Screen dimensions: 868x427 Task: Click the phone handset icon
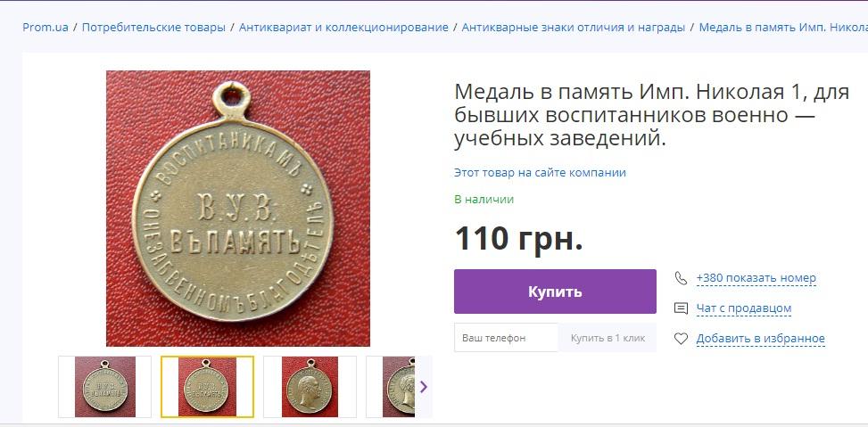point(681,277)
